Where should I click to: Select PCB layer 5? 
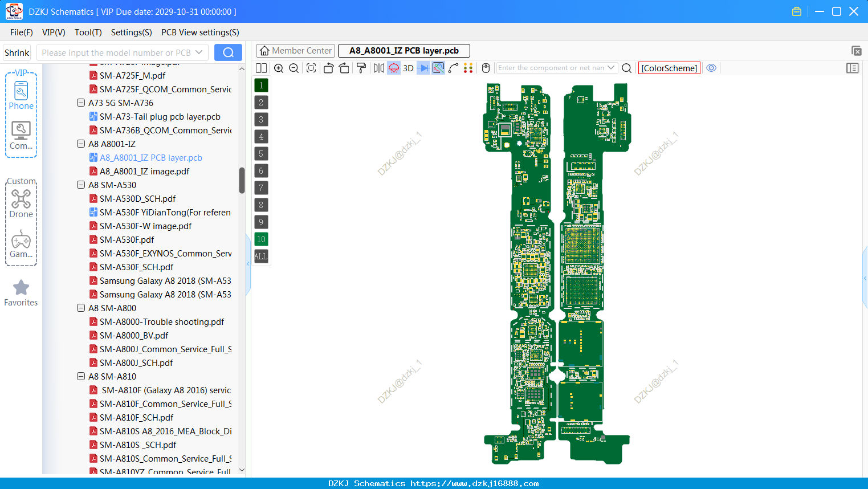coord(261,154)
